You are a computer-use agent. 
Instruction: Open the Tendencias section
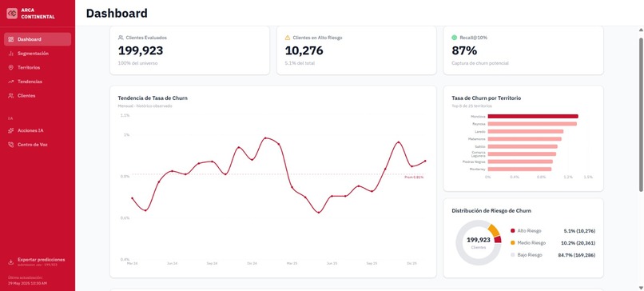coord(38,82)
